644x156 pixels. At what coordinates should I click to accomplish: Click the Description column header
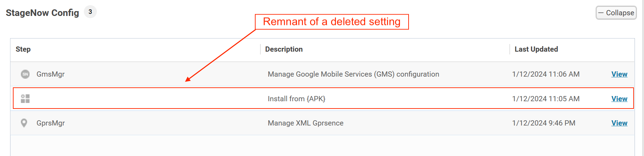[x=284, y=49]
